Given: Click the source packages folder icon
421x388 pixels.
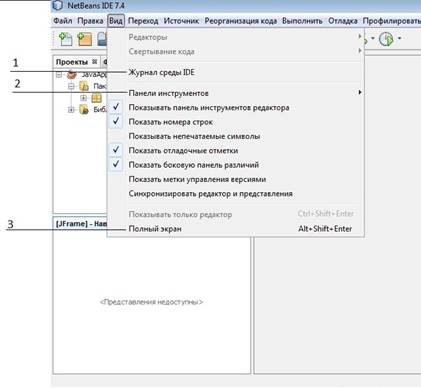Looking at the screenshot, I should [x=84, y=86].
